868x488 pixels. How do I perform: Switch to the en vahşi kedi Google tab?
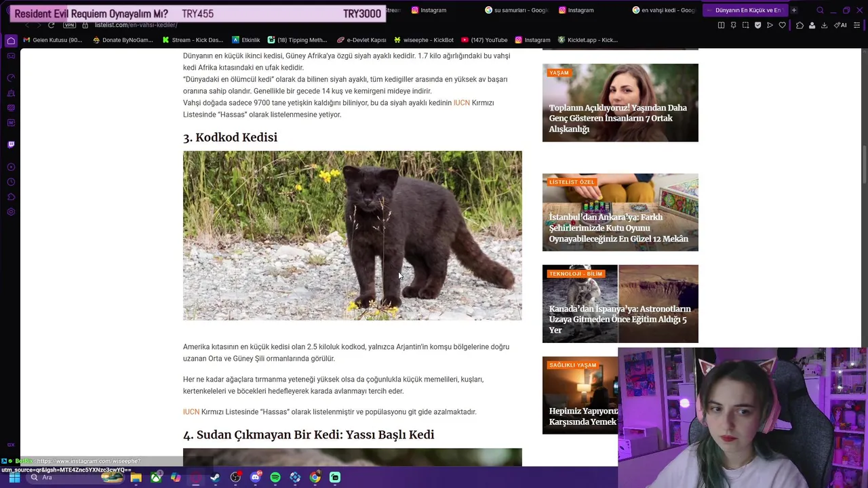click(x=664, y=10)
